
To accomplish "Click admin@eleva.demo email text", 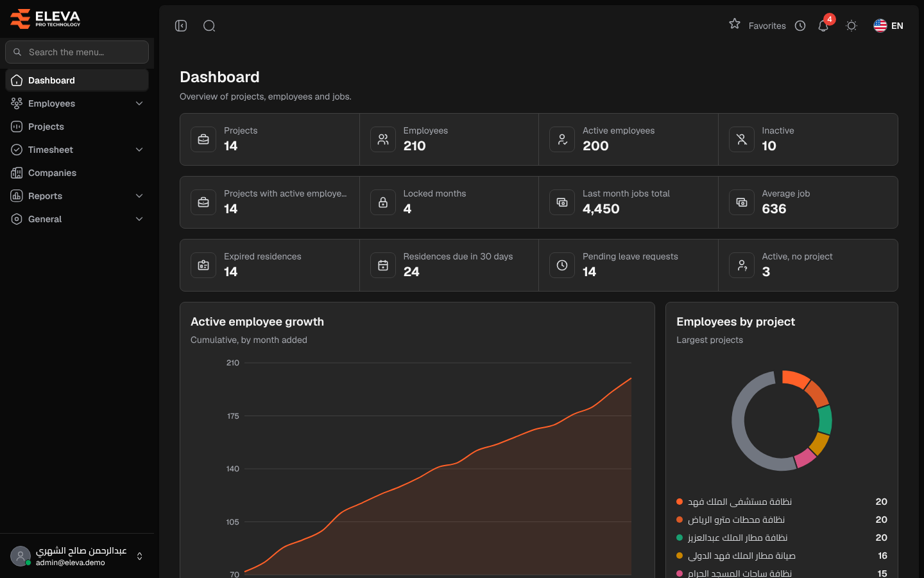I will (x=70, y=563).
